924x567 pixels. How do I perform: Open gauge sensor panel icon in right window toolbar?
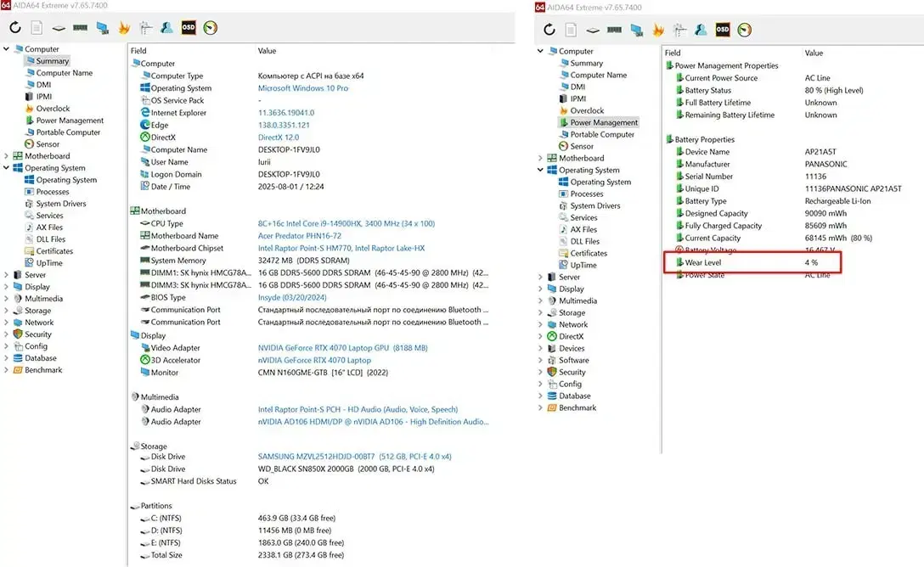click(744, 30)
